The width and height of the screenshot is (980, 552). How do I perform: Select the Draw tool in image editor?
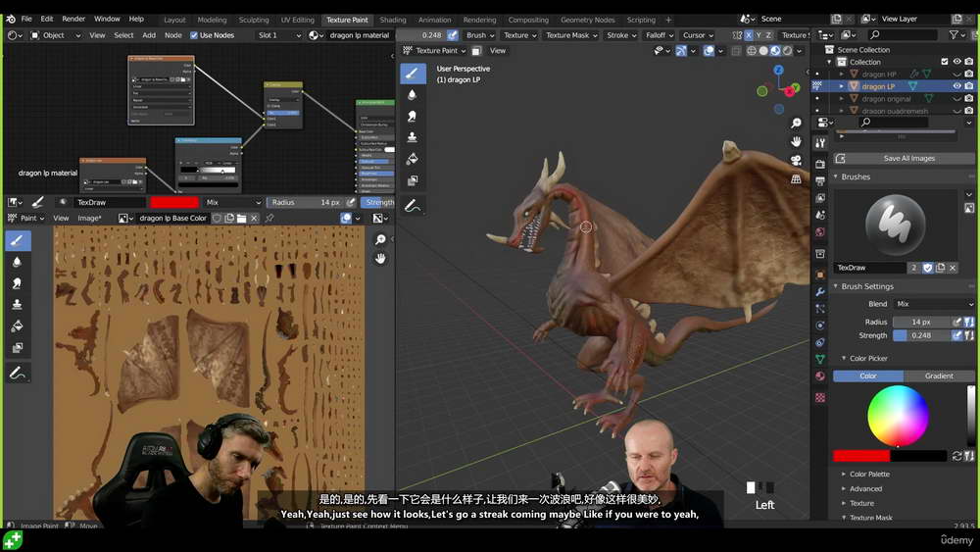(x=18, y=240)
